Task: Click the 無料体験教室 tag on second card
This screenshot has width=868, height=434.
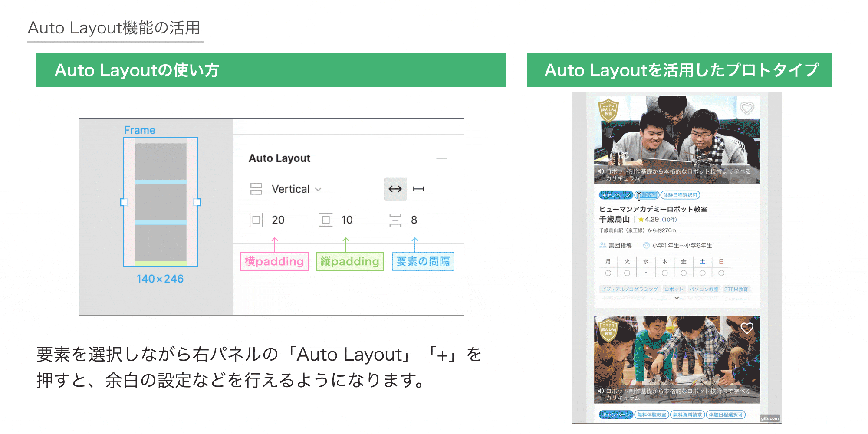Action: click(651, 415)
